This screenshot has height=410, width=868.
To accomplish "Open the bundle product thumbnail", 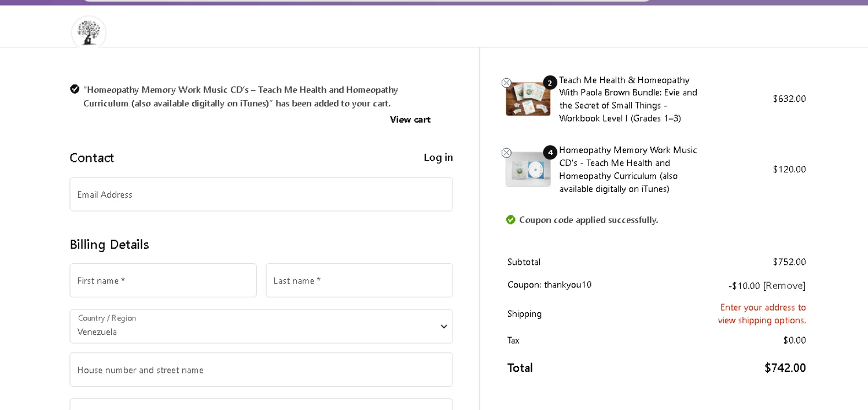I will tap(528, 99).
